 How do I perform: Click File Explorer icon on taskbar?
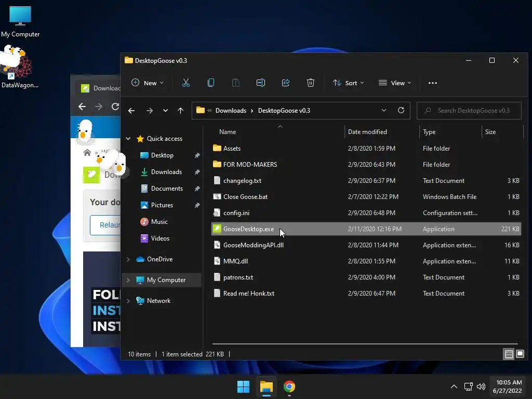(267, 387)
